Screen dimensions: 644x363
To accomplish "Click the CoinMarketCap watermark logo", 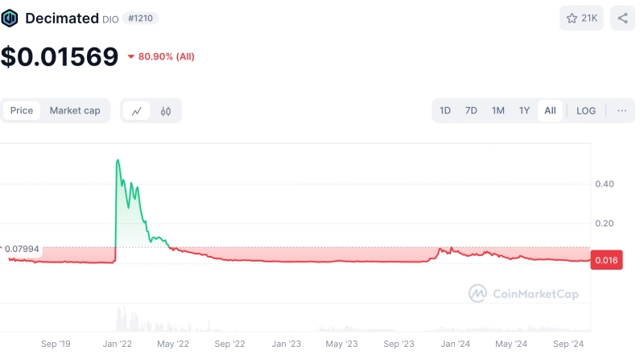I will 523,294.
